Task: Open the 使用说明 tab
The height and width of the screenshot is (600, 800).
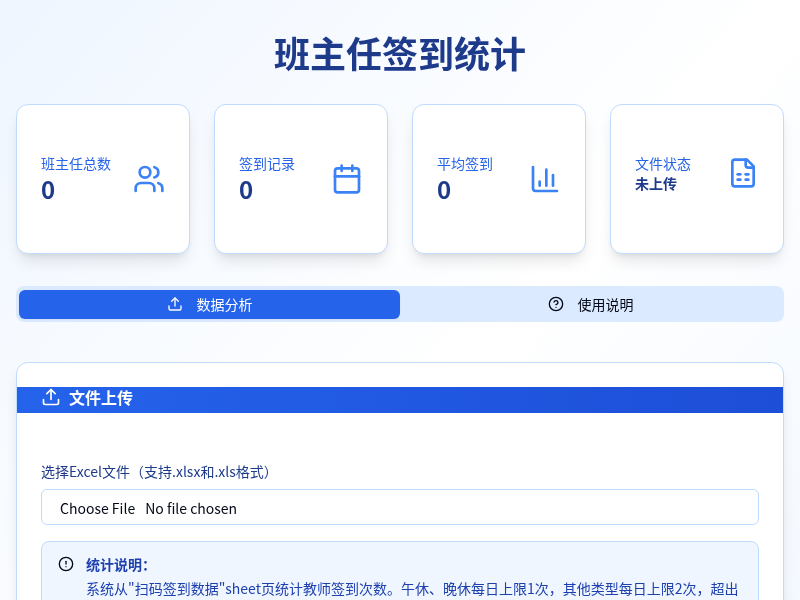Action: (591, 305)
